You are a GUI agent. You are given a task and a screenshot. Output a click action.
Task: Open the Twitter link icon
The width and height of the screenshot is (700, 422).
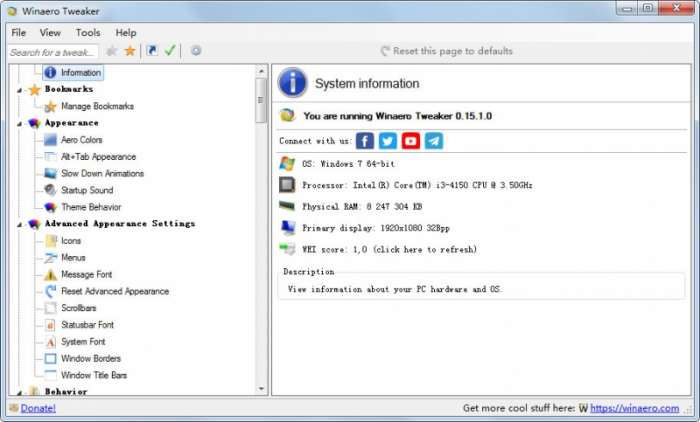point(388,141)
